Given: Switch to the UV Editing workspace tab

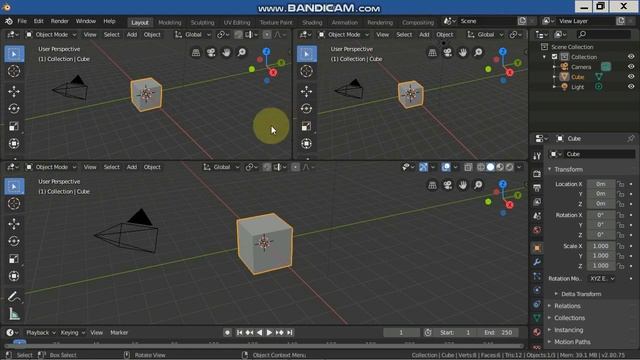Looking at the screenshot, I should point(237,22).
